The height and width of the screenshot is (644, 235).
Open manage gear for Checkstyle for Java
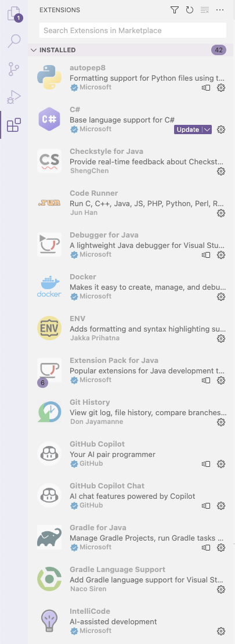(x=221, y=171)
